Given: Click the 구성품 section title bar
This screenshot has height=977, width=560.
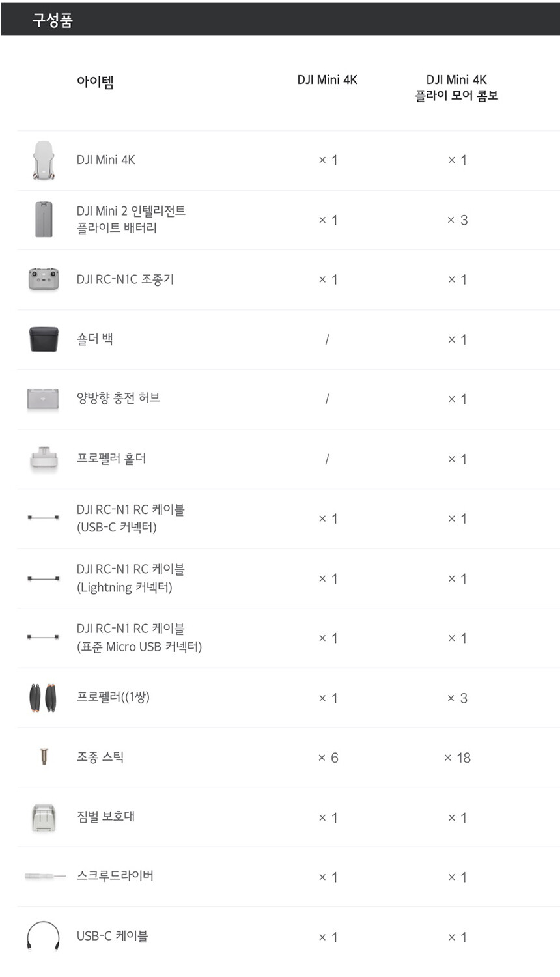Looking at the screenshot, I should pyautogui.click(x=280, y=20).
